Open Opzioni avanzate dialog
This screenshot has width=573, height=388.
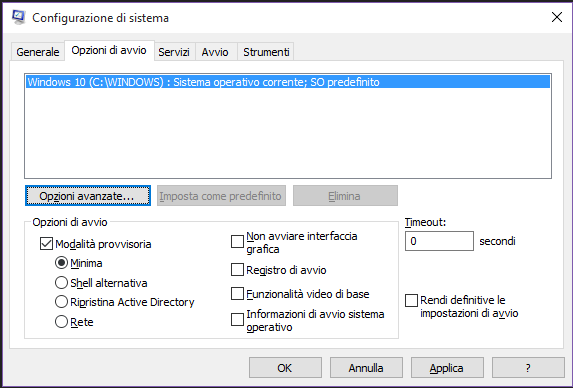tap(88, 196)
